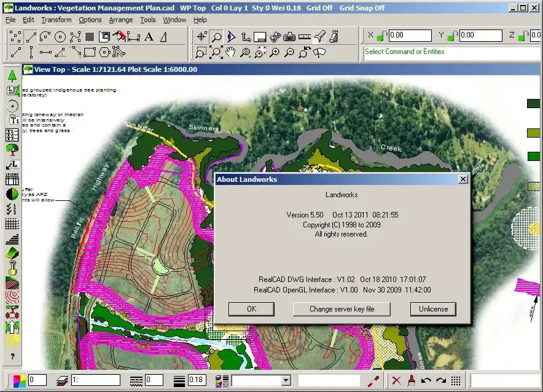
Task: Click the Unlicense button
Action: 433,309
